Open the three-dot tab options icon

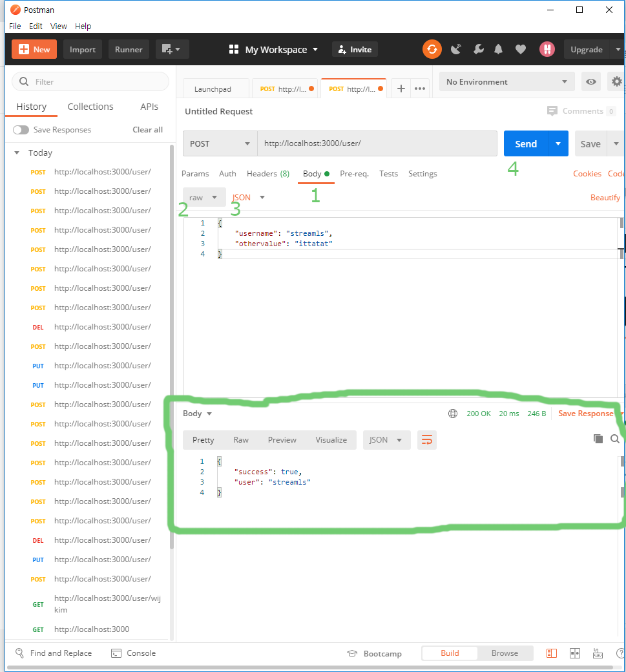pos(420,89)
